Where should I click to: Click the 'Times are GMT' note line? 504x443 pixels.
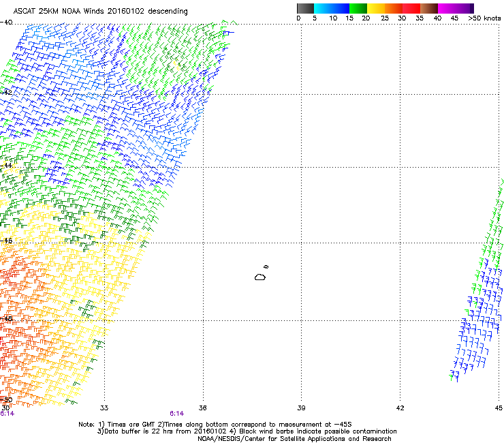(215, 425)
